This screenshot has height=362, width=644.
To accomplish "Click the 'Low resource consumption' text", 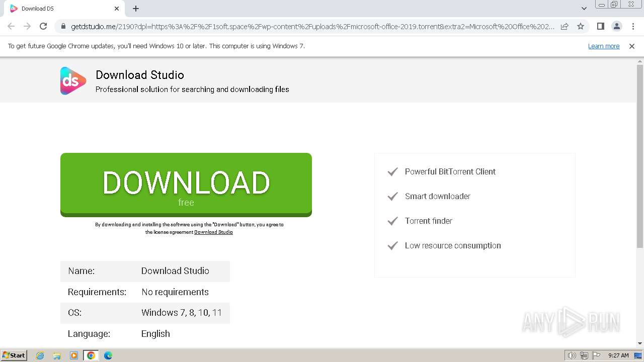I will click(x=453, y=245).
